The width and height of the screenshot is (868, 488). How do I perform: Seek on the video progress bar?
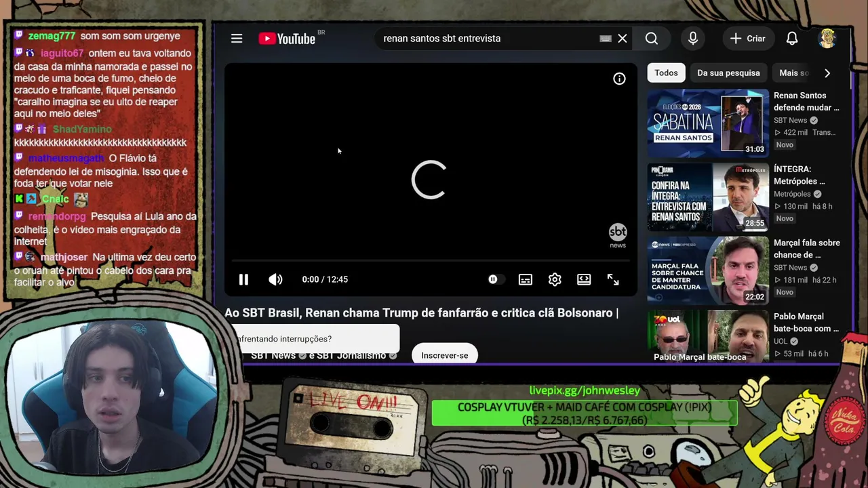pos(431,260)
